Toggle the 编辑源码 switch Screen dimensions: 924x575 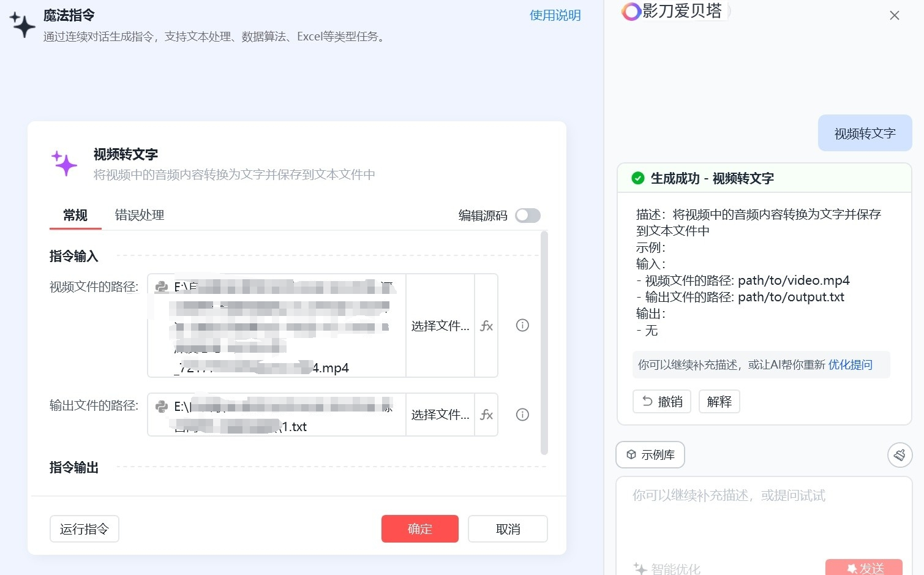[528, 216]
